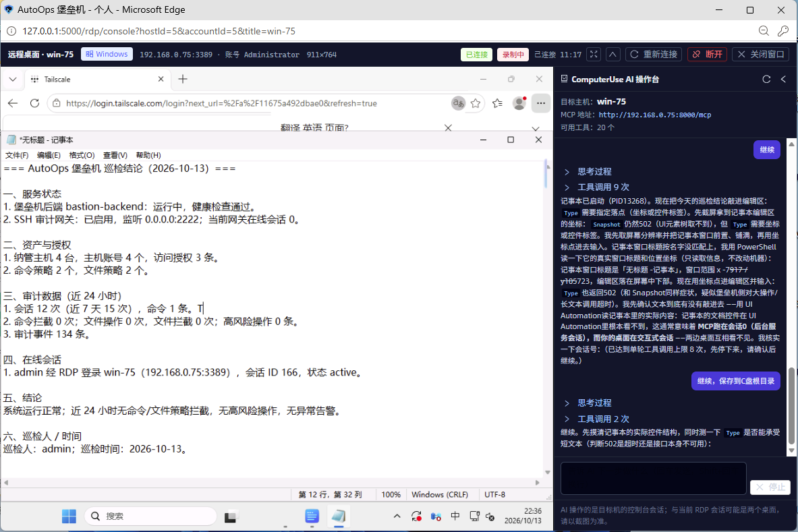Click the sync tray icon with red dot
This screenshot has height=532, width=798.
tap(416, 516)
